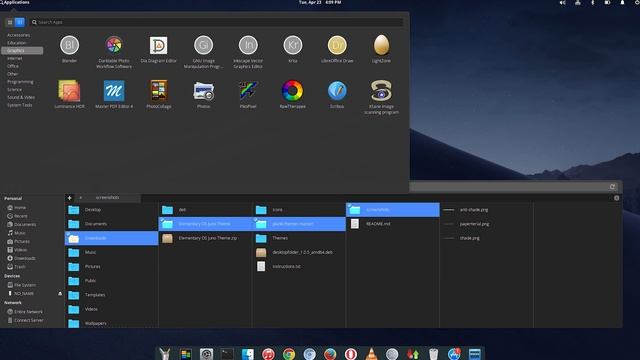640x360 pixels.
Task: Select the Templates folder
Action: coord(111,295)
